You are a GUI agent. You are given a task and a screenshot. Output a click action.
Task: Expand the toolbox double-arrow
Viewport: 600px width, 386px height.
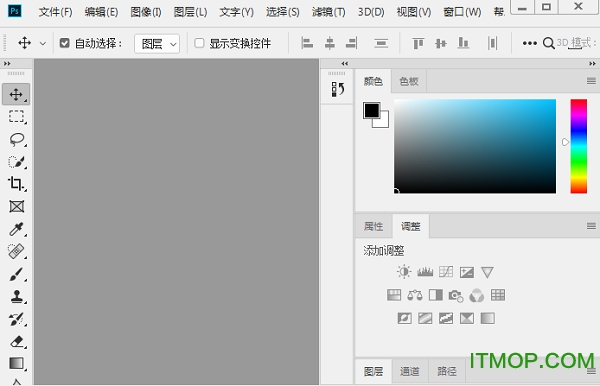click(7, 64)
